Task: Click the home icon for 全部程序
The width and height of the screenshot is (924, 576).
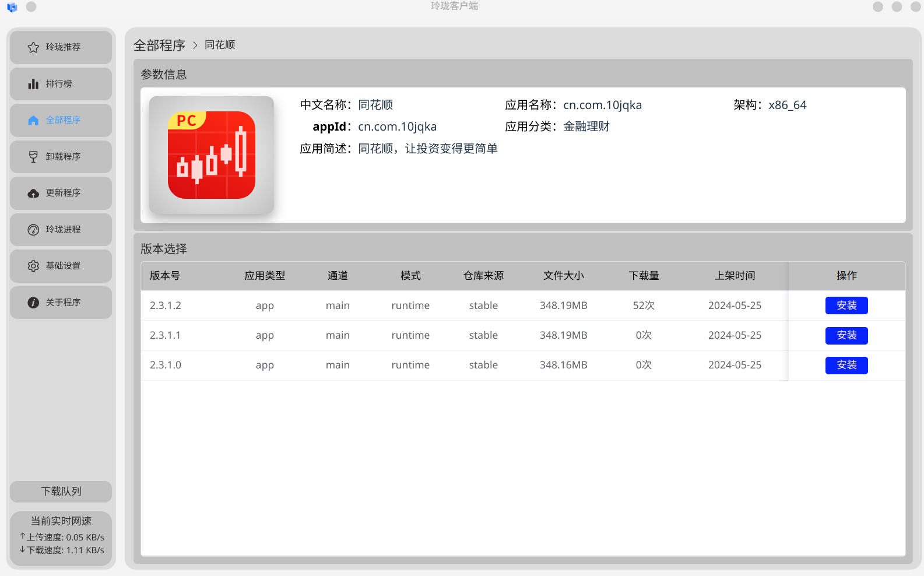Action: 33,120
